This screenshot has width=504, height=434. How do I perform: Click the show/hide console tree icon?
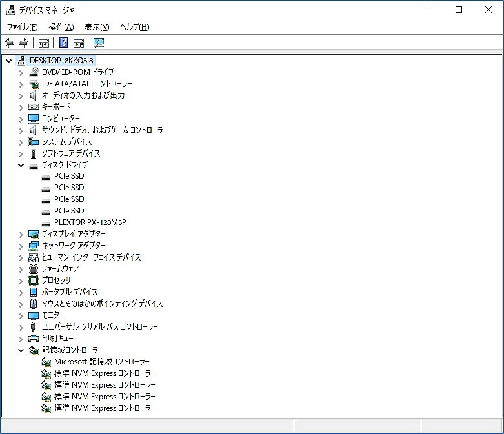pyautogui.click(x=44, y=43)
